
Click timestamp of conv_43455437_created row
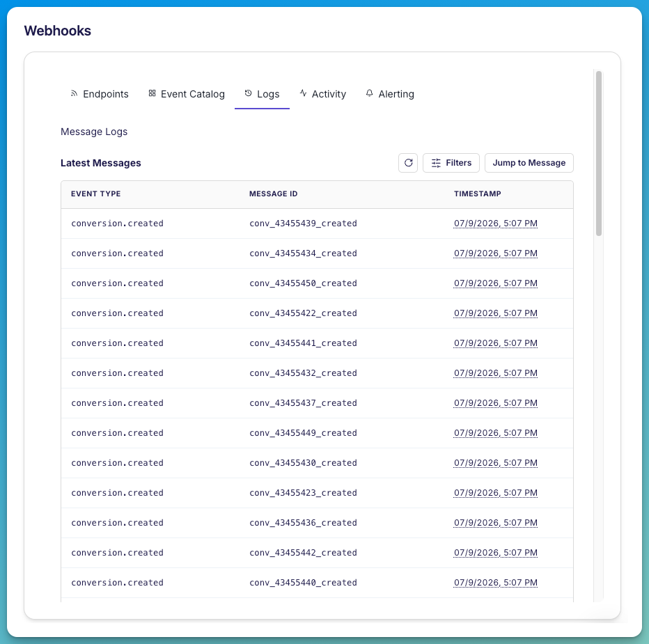495,403
